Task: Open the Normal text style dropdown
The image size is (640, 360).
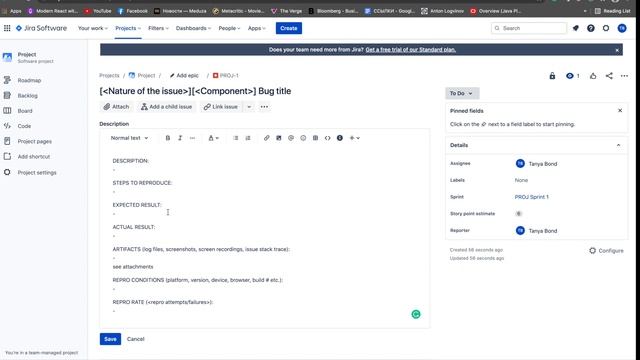Action: (x=129, y=138)
